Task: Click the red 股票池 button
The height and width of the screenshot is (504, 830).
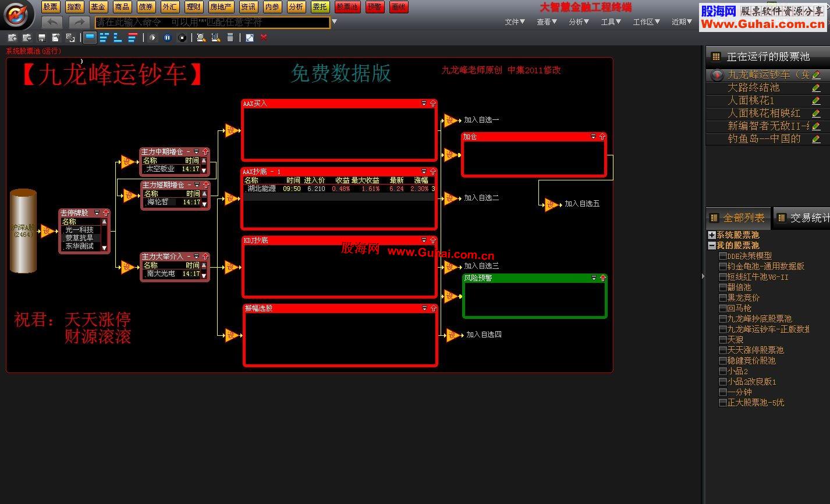Action: [x=347, y=7]
